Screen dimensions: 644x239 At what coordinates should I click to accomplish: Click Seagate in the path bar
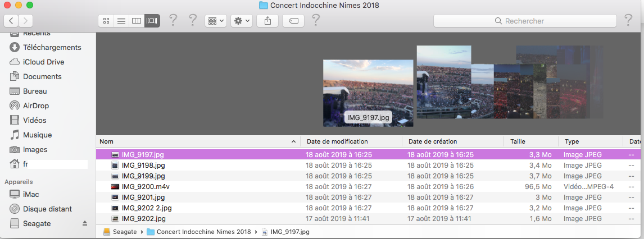[121, 232]
